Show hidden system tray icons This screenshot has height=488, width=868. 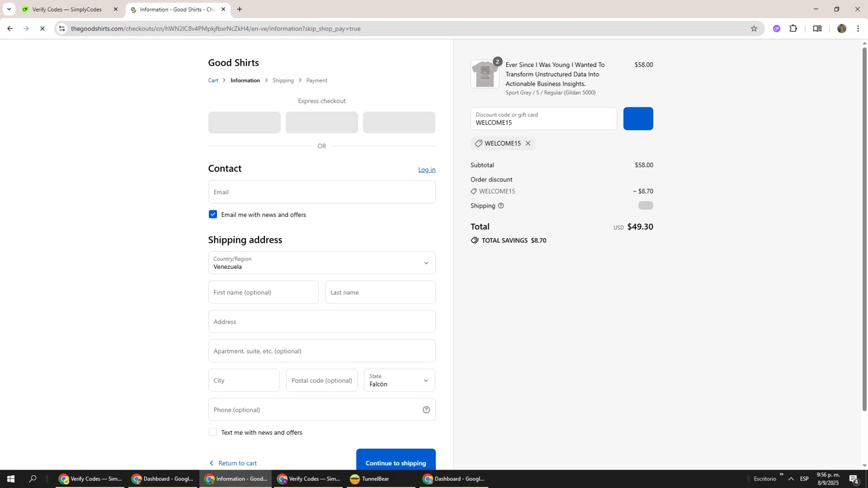click(791, 479)
